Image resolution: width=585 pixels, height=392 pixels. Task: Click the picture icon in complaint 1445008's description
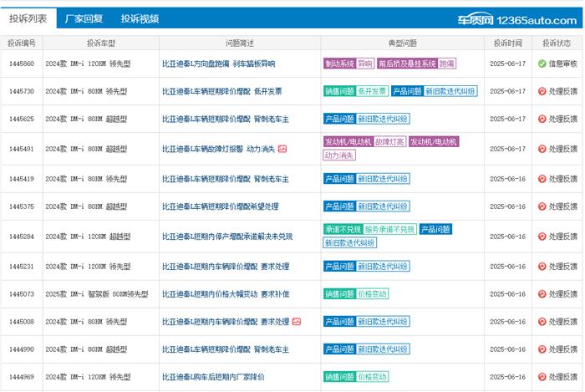click(297, 322)
